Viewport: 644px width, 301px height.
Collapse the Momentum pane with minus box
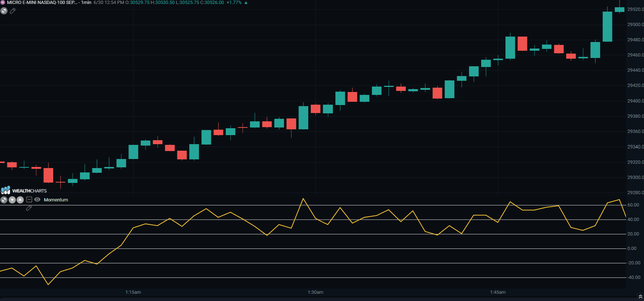[29, 200]
